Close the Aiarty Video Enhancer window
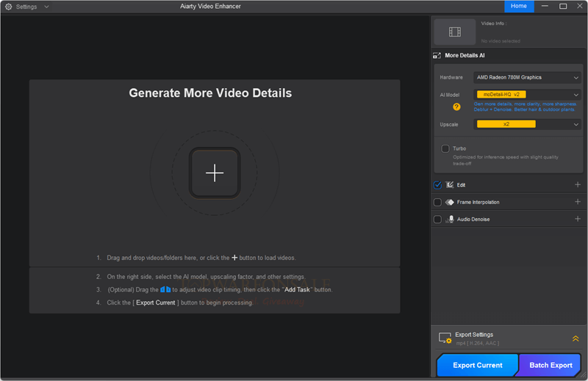The image size is (588, 381). point(579,6)
